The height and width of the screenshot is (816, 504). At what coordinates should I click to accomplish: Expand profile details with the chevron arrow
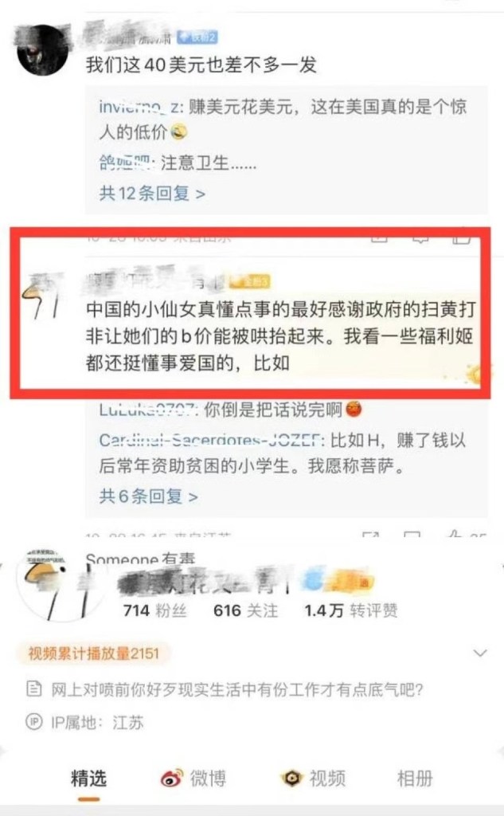(480, 653)
